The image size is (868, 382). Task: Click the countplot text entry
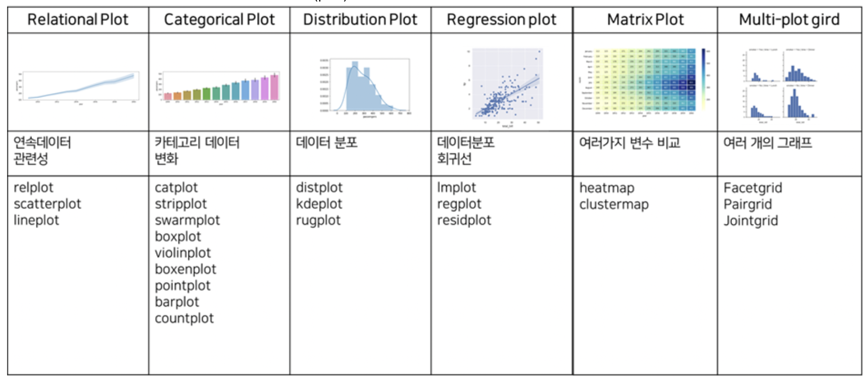click(184, 318)
